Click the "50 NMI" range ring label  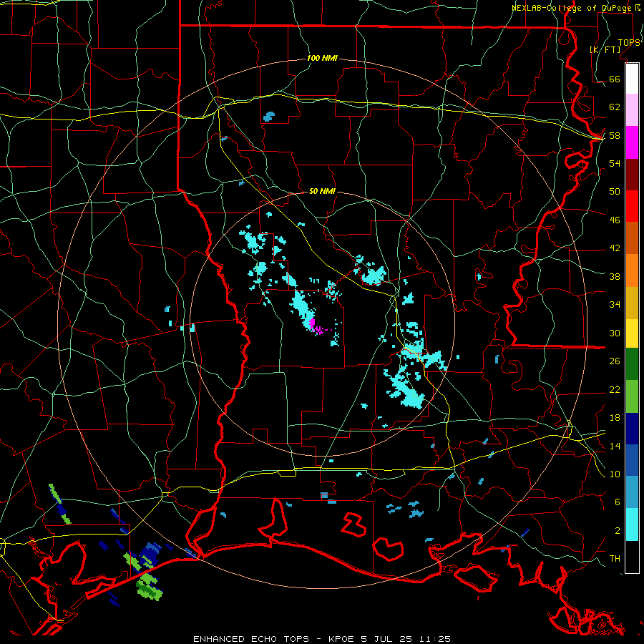tap(323, 191)
